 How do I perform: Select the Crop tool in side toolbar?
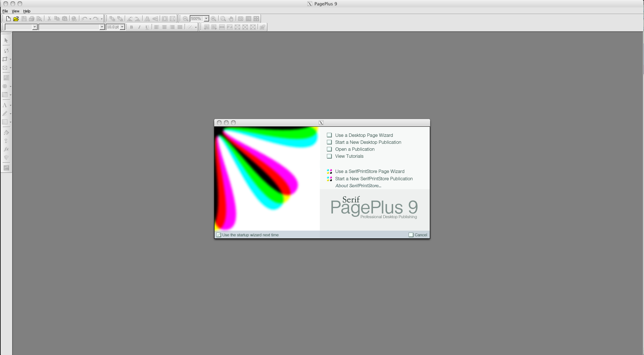[5, 59]
